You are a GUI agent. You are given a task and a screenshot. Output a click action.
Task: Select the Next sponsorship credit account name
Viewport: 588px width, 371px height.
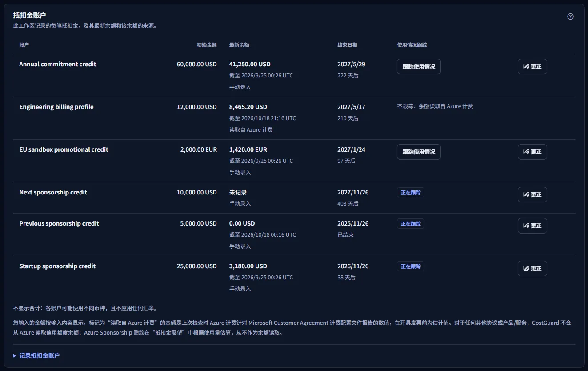(53, 192)
